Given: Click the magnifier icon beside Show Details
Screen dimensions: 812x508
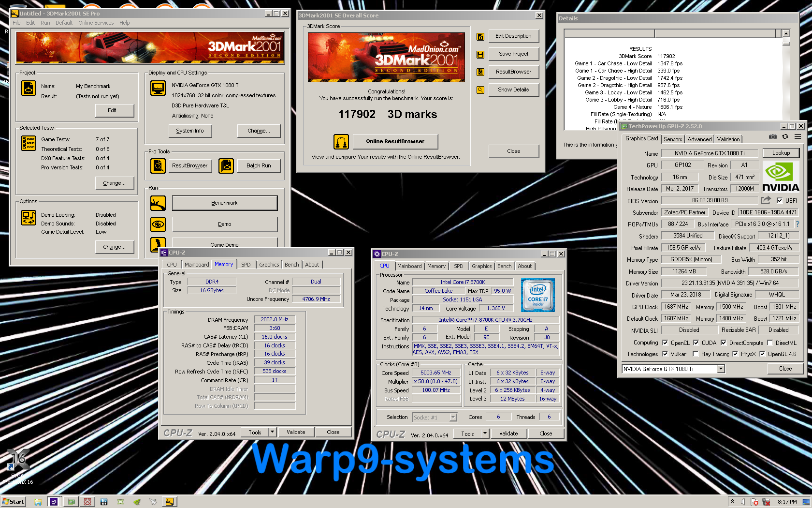Looking at the screenshot, I should coord(480,90).
